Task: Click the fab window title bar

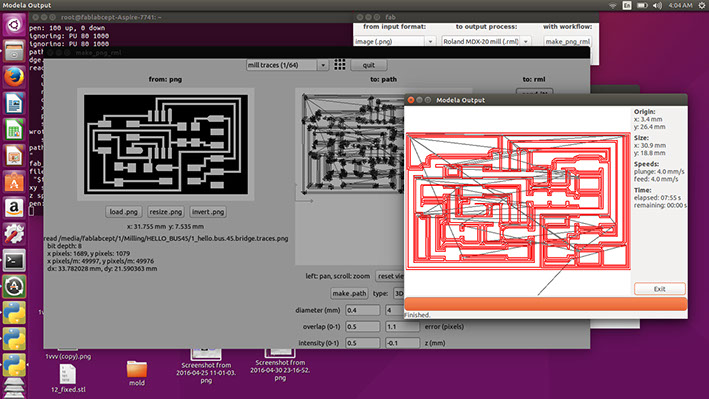Action: 477,17
